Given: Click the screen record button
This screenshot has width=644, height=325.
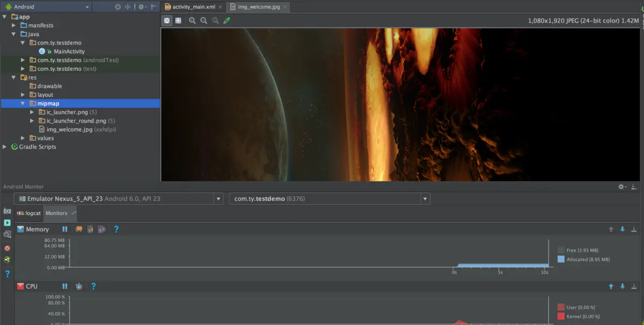Looking at the screenshot, I should tap(7, 223).
